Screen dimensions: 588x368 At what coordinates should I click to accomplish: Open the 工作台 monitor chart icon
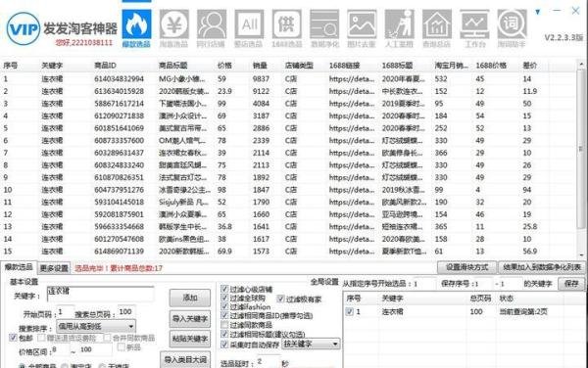click(474, 28)
